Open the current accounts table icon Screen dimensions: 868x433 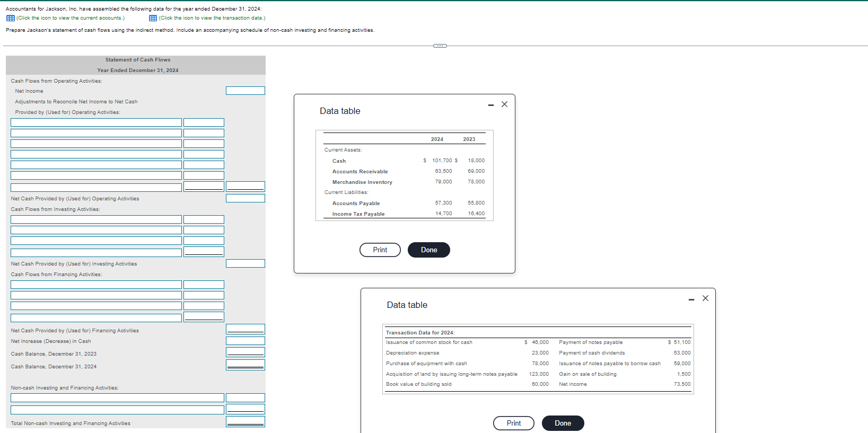(x=10, y=18)
